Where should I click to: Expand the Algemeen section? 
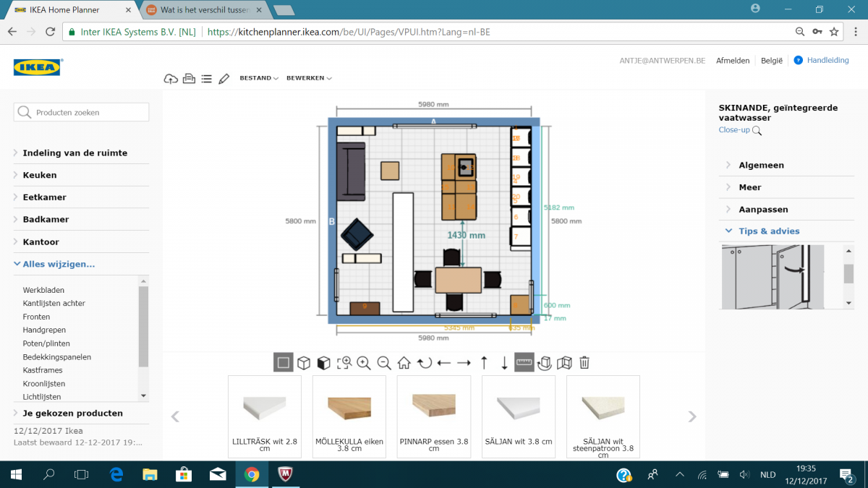point(761,165)
